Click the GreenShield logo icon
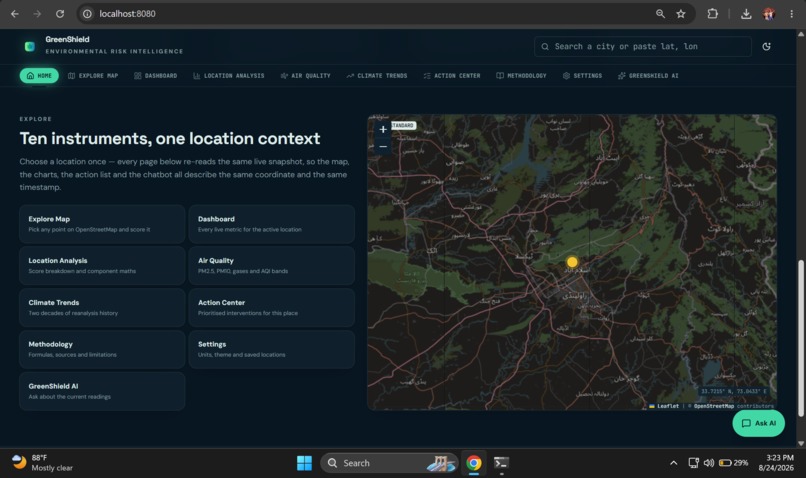This screenshot has width=806, height=478. [x=30, y=46]
